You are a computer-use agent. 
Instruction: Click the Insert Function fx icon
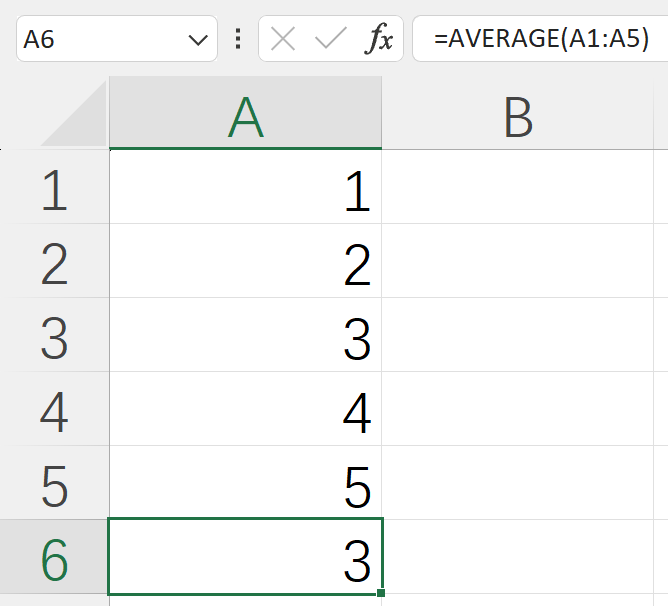coord(379,39)
